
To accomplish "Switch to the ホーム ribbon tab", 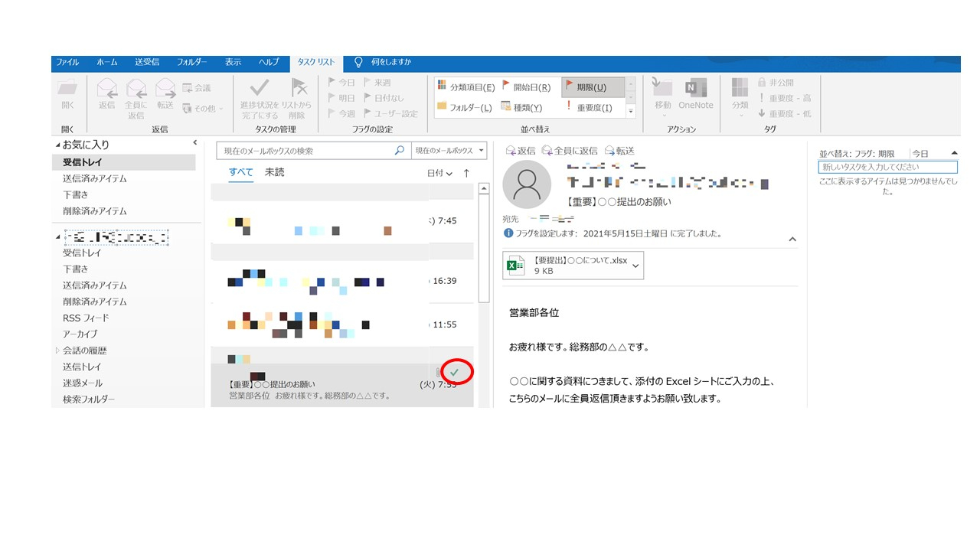I will 106,63.
